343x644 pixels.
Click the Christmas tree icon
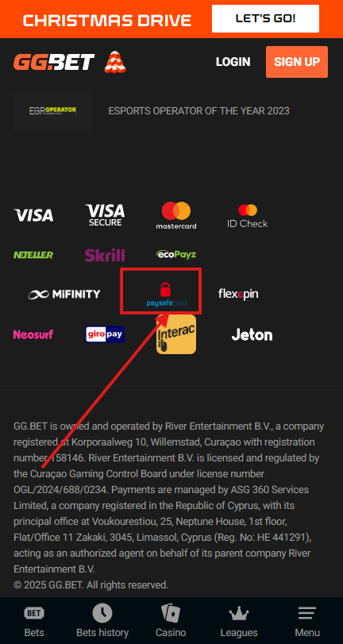(x=115, y=62)
